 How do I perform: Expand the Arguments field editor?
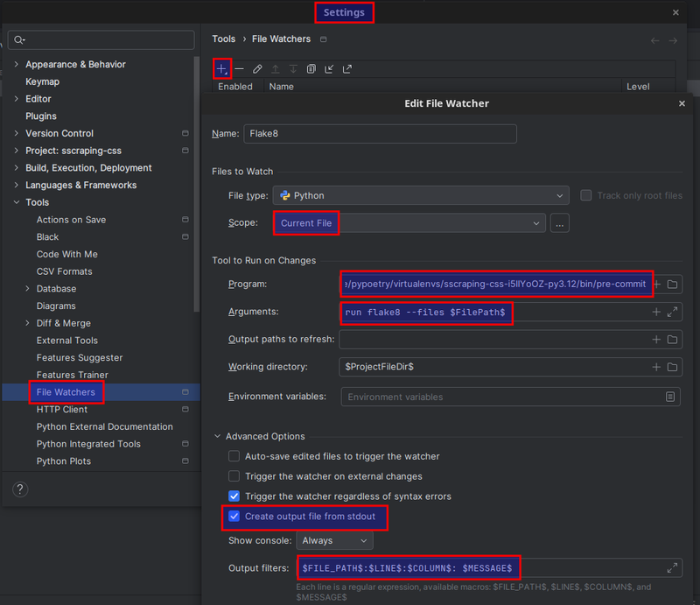coord(672,312)
